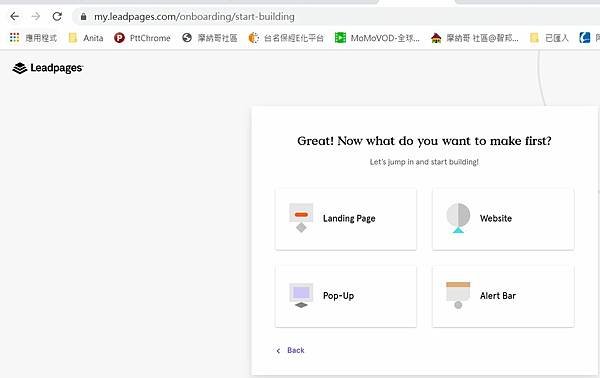Click the Alert Bar illustration icon
This screenshot has height=378, width=600.
[458, 295]
